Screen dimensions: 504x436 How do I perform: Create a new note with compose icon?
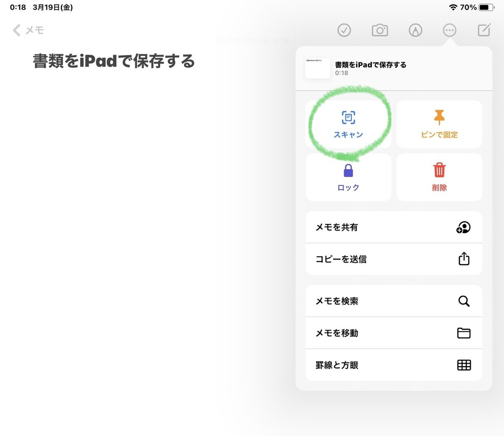coord(484,30)
